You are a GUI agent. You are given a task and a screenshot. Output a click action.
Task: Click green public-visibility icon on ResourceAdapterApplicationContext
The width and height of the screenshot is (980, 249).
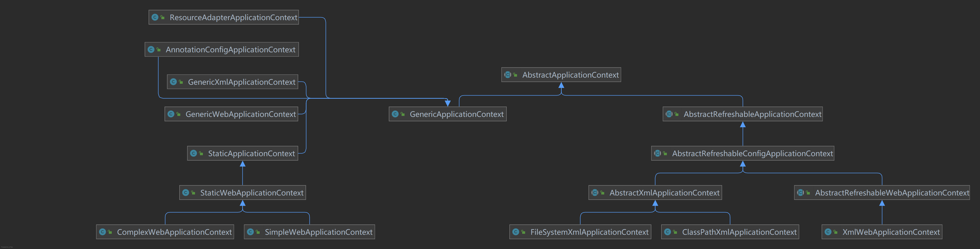click(162, 17)
